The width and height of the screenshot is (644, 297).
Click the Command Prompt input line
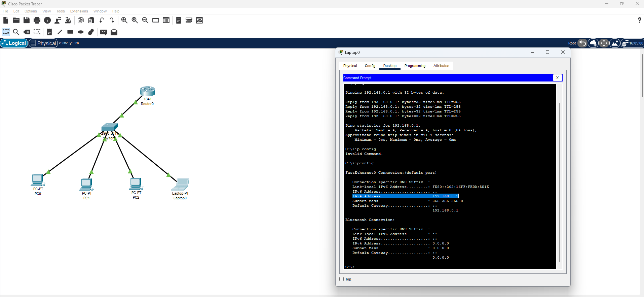pyautogui.click(x=450, y=267)
